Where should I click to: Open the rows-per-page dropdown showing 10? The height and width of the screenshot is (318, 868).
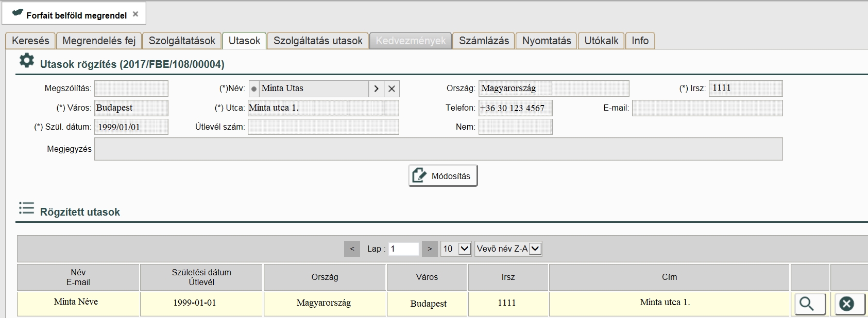click(456, 249)
